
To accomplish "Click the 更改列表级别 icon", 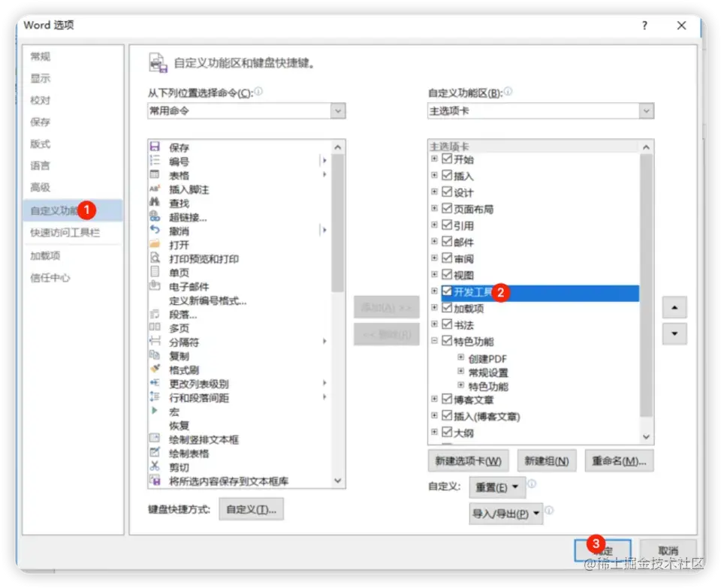I will point(155,383).
